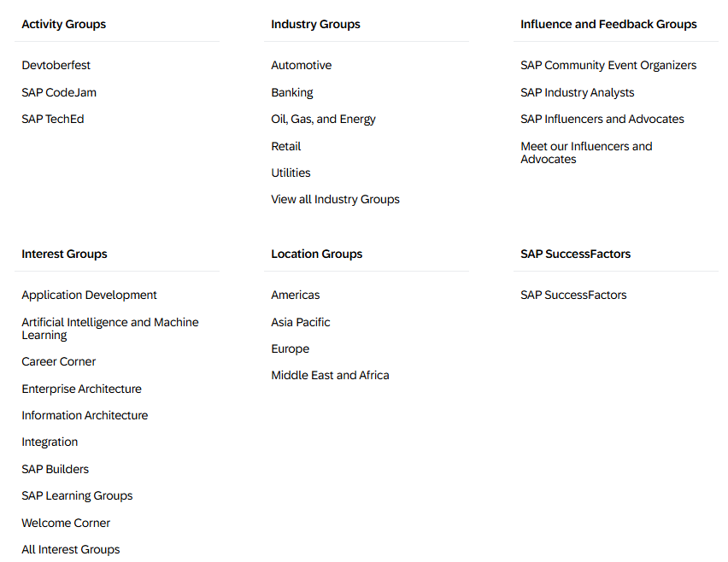The image size is (728, 562).
Task: Open SAP Community Event Organizers
Action: click(x=608, y=66)
